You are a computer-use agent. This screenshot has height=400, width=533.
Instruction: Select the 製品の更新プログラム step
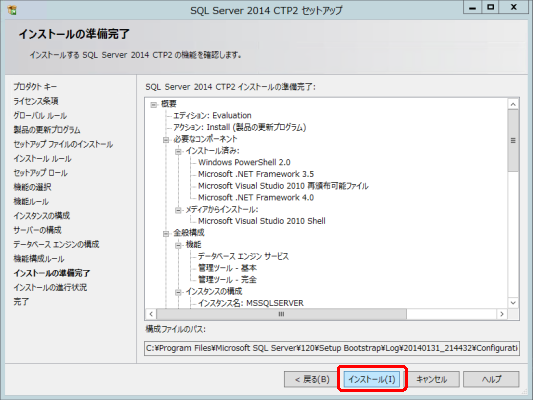tap(47, 130)
